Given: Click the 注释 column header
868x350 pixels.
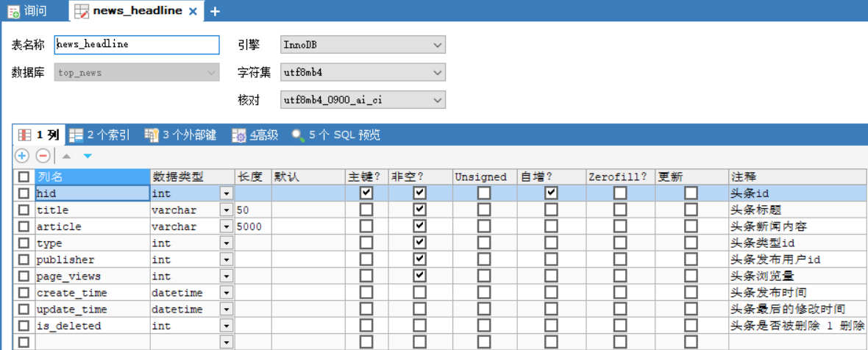Looking at the screenshot, I should point(794,176).
